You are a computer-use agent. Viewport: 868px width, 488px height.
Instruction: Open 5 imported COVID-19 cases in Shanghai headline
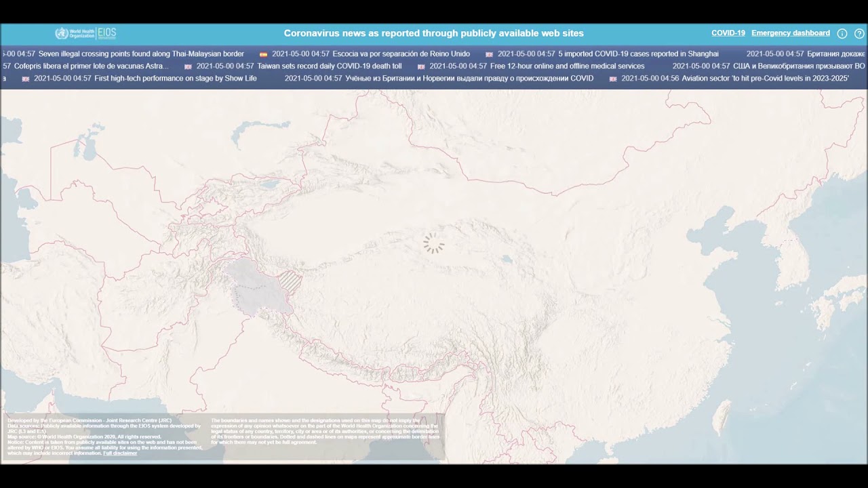coord(638,54)
